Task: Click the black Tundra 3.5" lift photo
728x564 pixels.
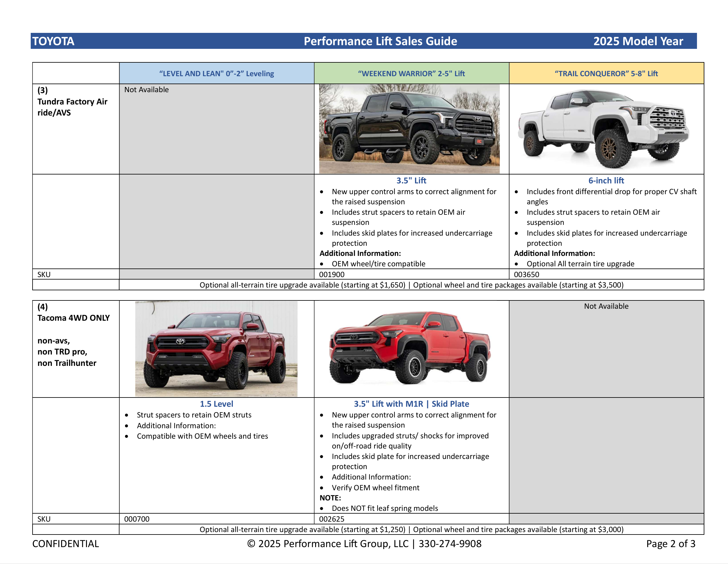Action: (409, 129)
